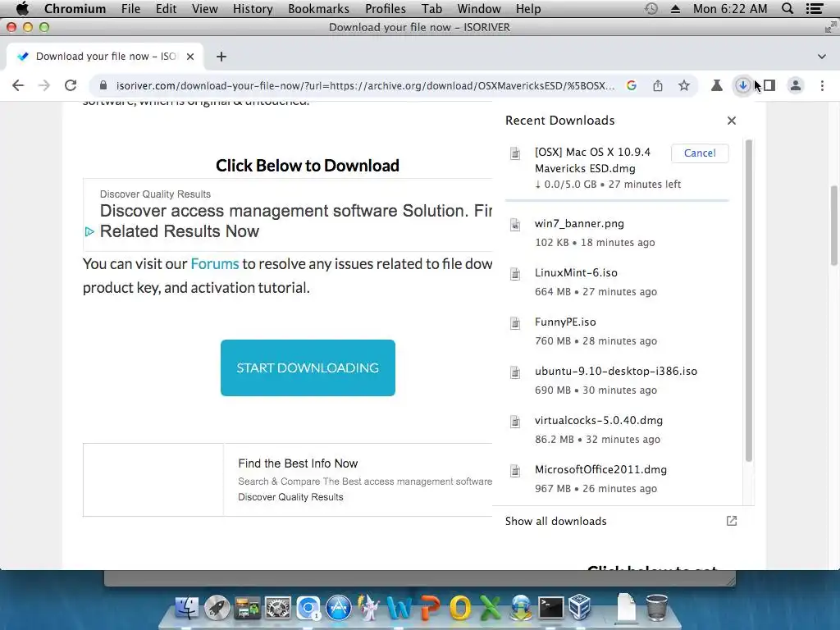Click the address bar URL field
This screenshot has width=840, height=630.
(365, 85)
